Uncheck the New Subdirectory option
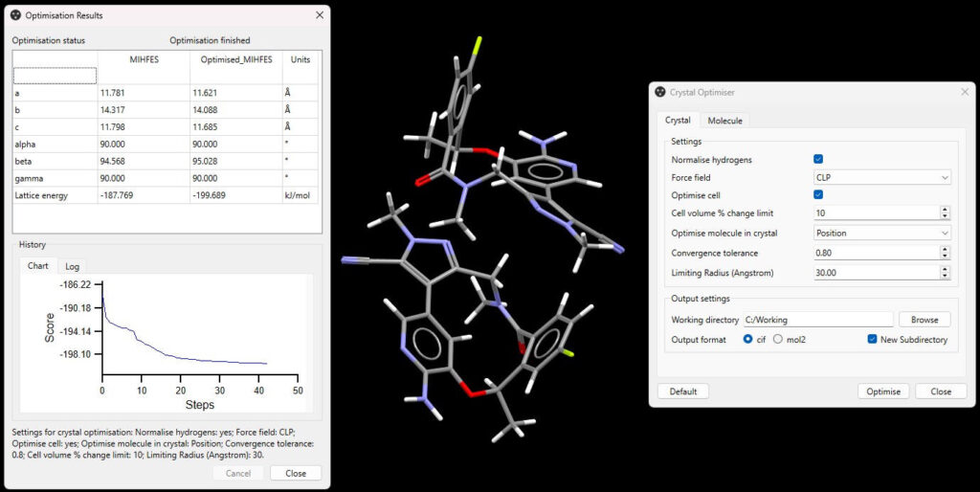 coord(872,339)
